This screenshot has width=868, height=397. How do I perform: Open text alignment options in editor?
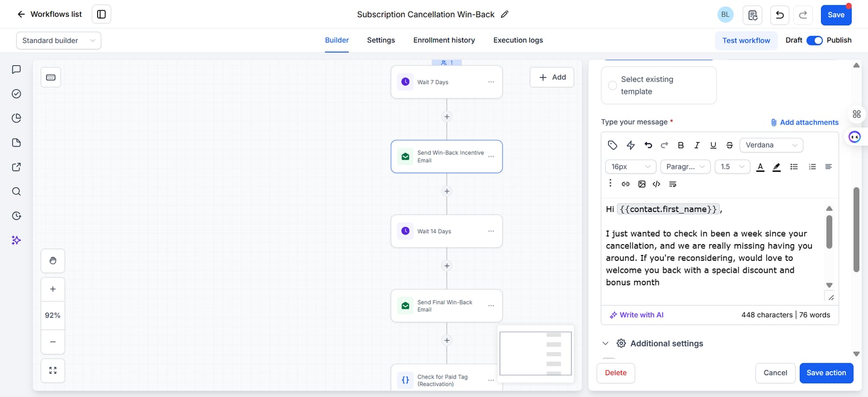[828, 167]
